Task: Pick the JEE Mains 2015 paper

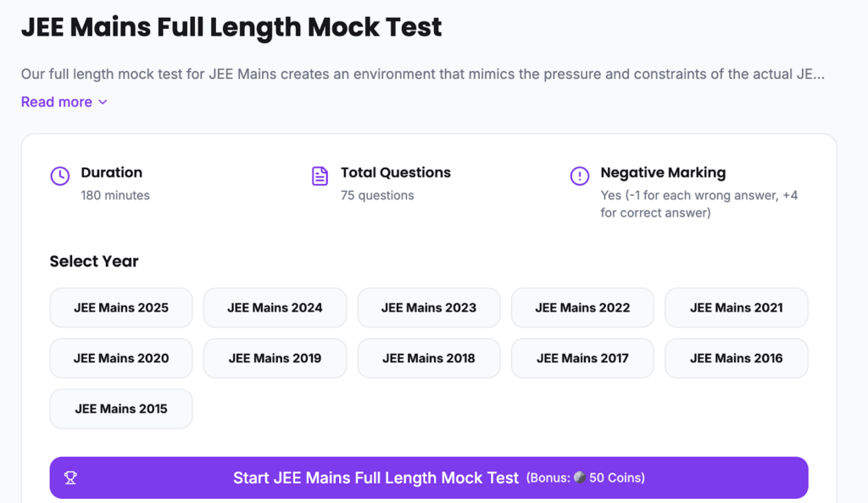Action: [x=121, y=409]
